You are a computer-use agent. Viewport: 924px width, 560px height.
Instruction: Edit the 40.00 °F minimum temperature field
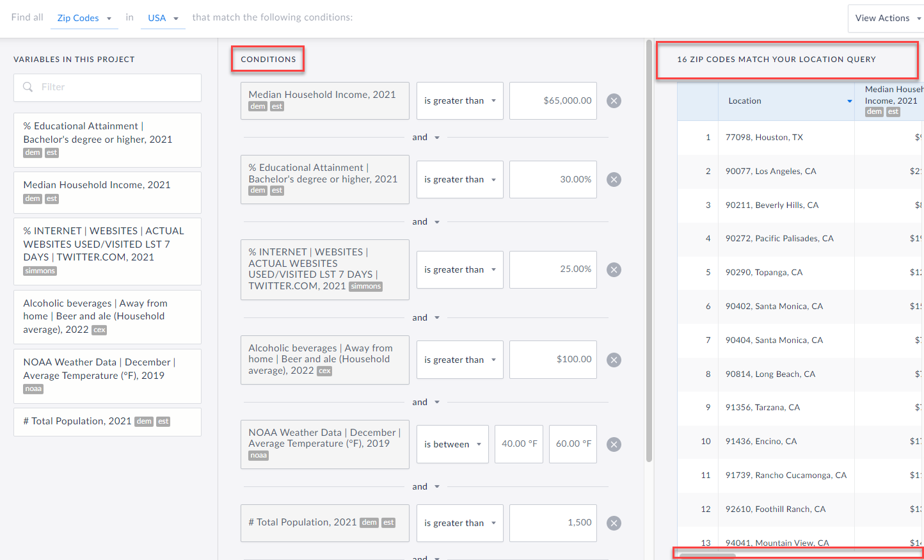click(518, 444)
